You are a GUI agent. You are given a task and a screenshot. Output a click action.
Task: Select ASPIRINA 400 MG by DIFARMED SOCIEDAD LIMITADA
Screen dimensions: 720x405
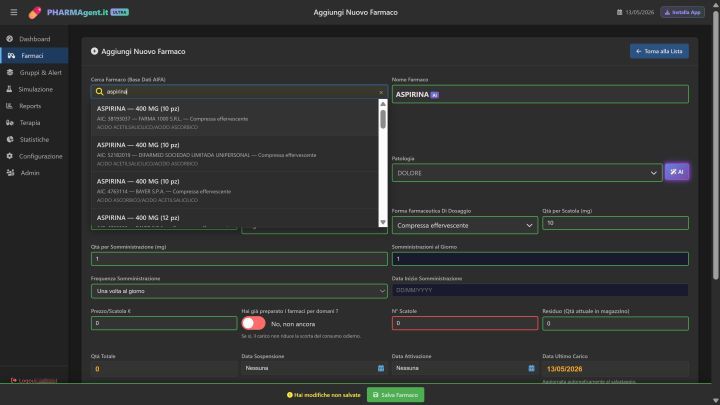click(x=235, y=154)
